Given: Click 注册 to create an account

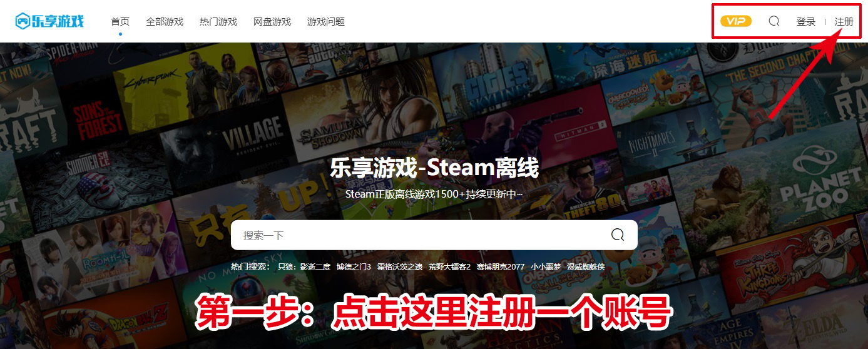Looking at the screenshot, I should [x=844, y=21].
